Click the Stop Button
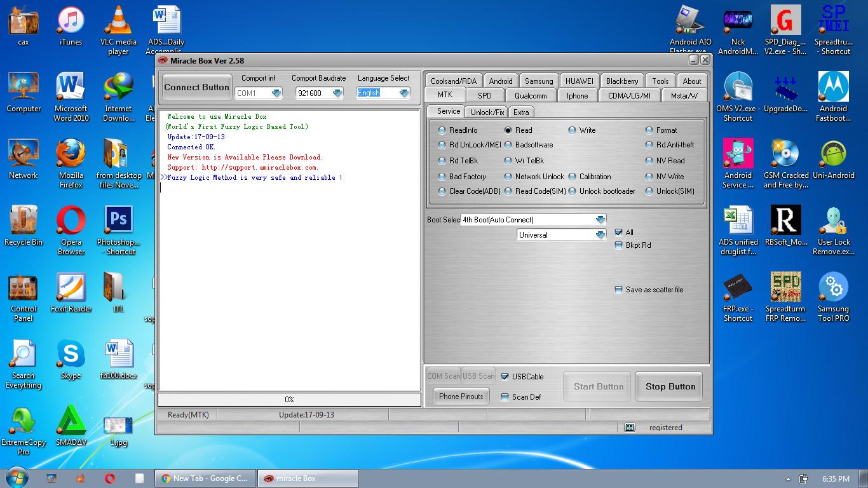The width and height of the screenshot is (868, 488). 670,386
